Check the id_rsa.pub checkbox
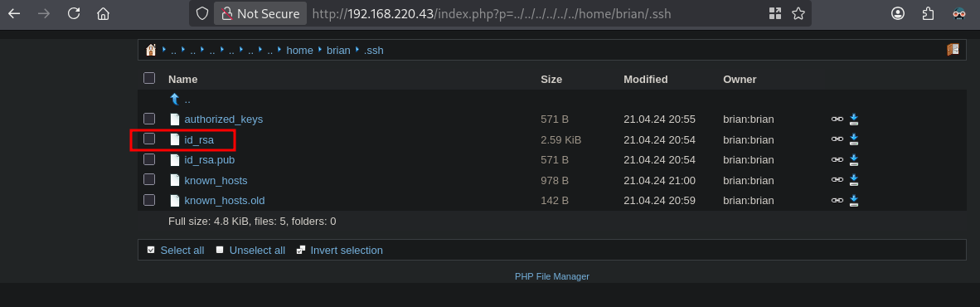The image size is (980, 307). coord(148,159)
